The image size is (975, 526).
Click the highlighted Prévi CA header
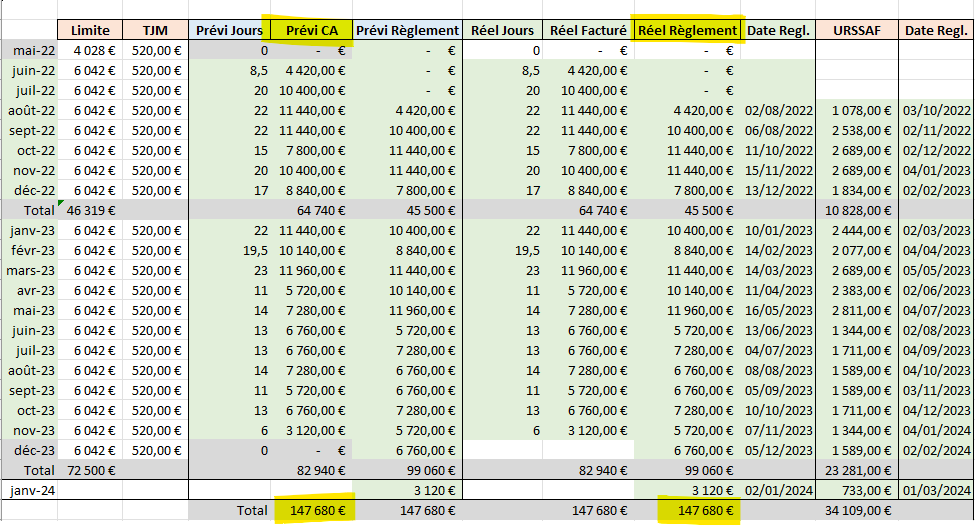(311, 30)
